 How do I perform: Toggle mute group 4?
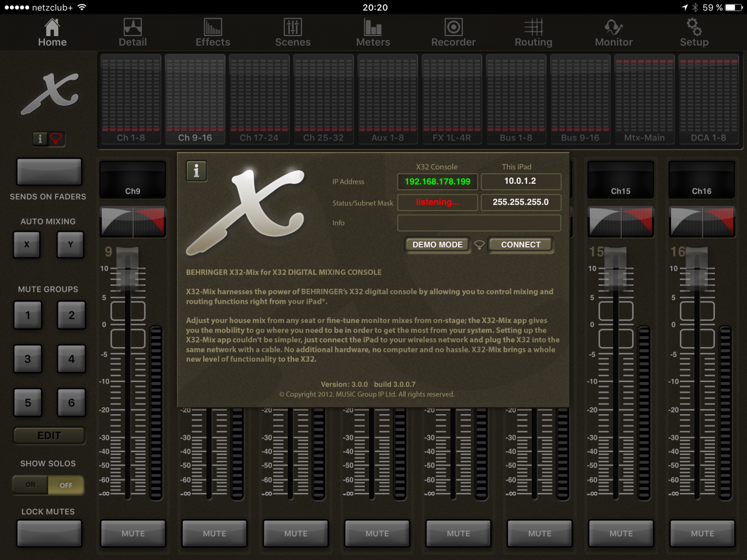click(71, 359)
